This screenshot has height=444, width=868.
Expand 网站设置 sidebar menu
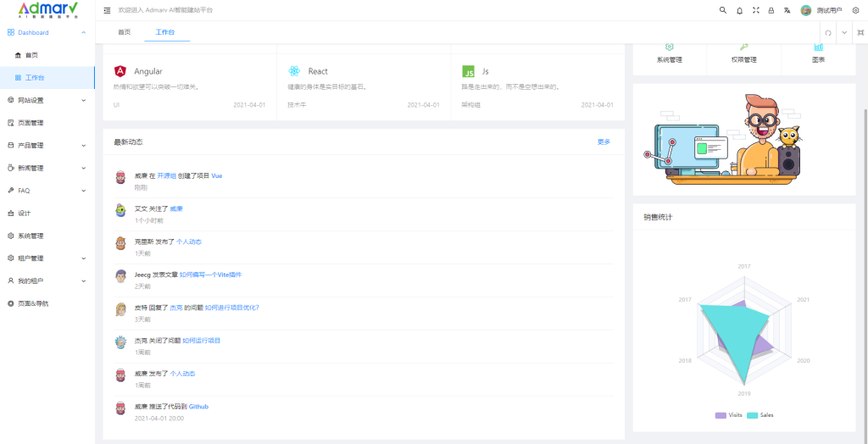coord(47,100)
